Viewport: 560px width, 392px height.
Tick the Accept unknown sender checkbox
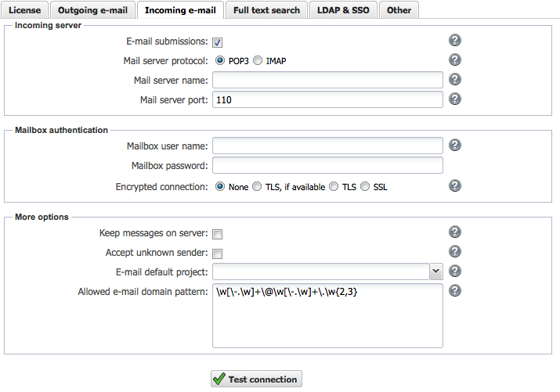[x=218, y=254]
